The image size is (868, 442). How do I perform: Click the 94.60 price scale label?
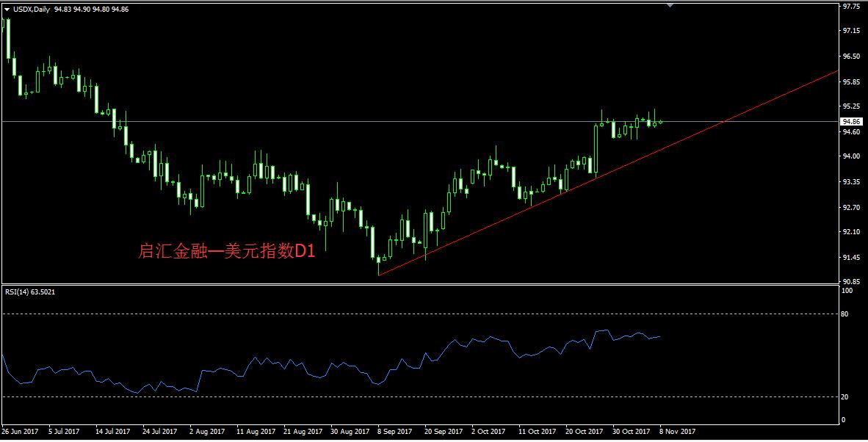point(851,131)
